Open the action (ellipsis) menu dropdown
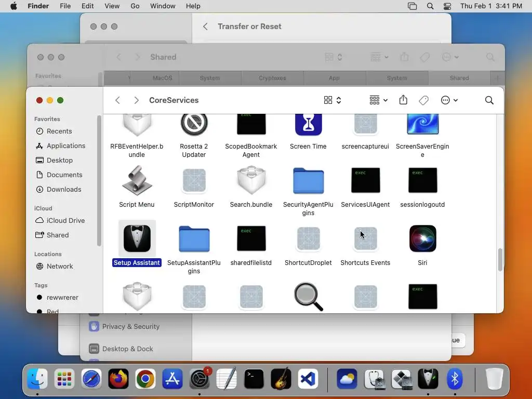Screen dimensions: 532x399 (449, 100)
